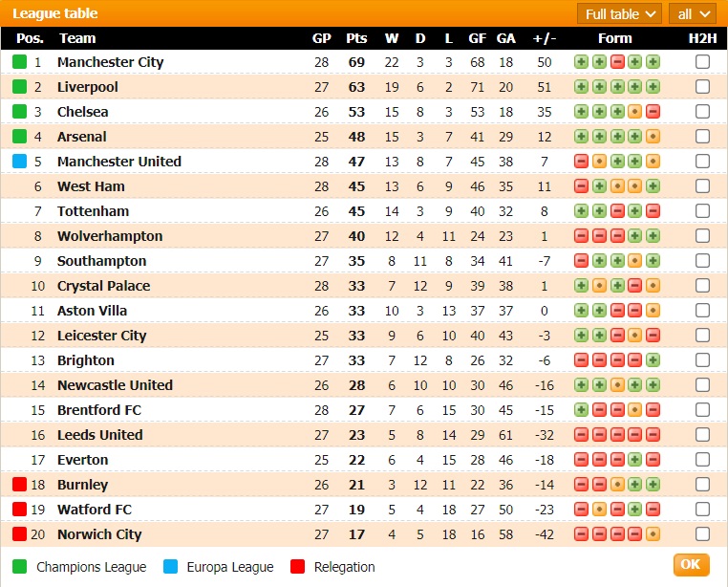This screenshot has width=728, height=587.
Task: Open the Chelsea team link
Action: 82,112
